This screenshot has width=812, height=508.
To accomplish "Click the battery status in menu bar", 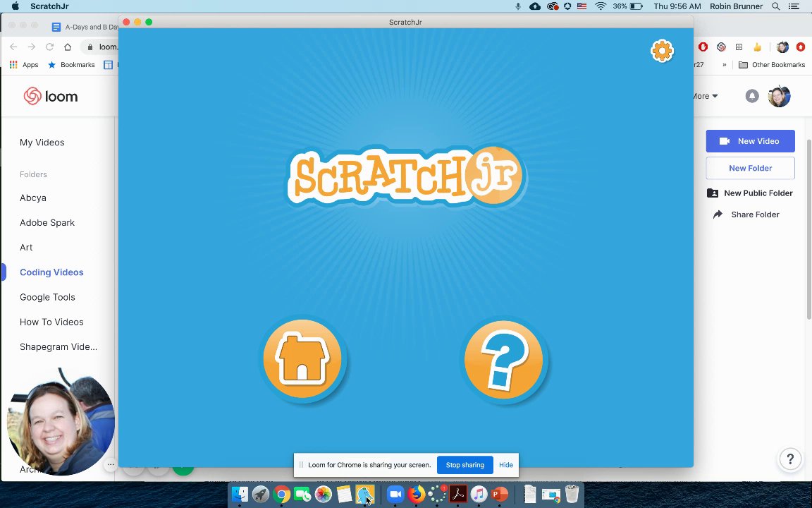I will [x=628, y=6].
